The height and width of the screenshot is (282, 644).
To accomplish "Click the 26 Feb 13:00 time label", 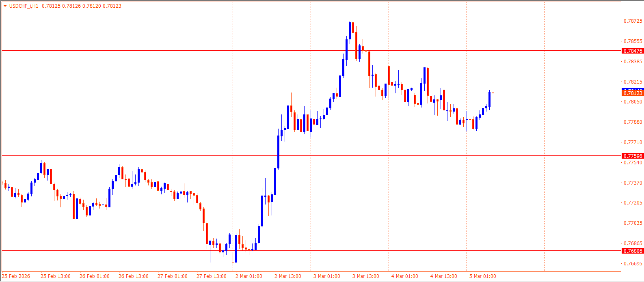I will coord(134,276).
